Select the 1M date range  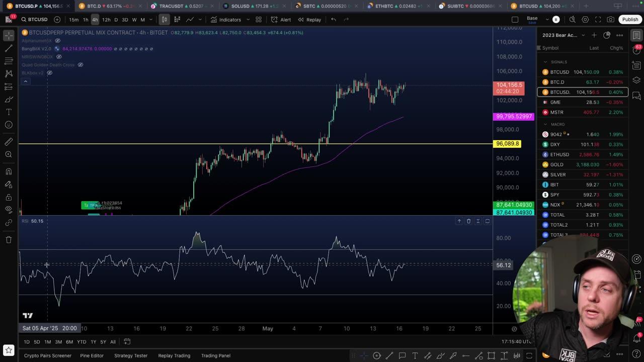click(47, 342)
